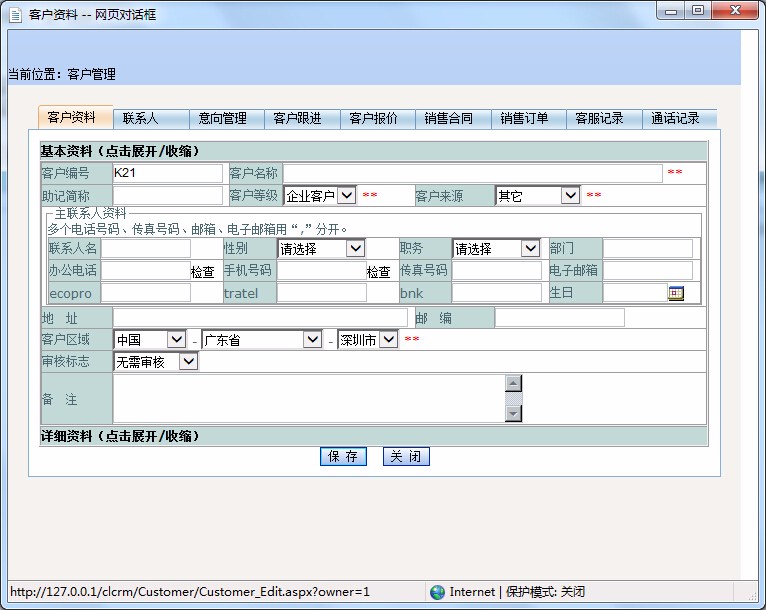Click the 关闭 button
766x610 pixels.
(x=406, y=457)
